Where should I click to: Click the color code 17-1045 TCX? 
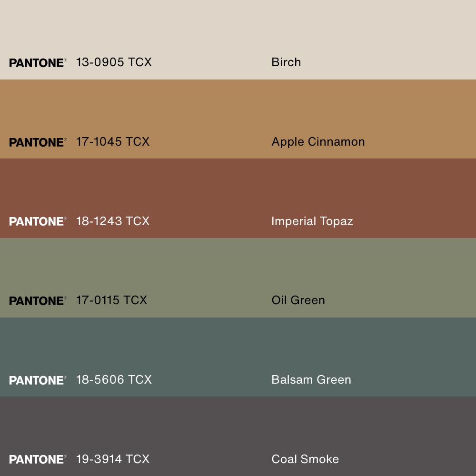pyautogui.click(x=113, y=142)
